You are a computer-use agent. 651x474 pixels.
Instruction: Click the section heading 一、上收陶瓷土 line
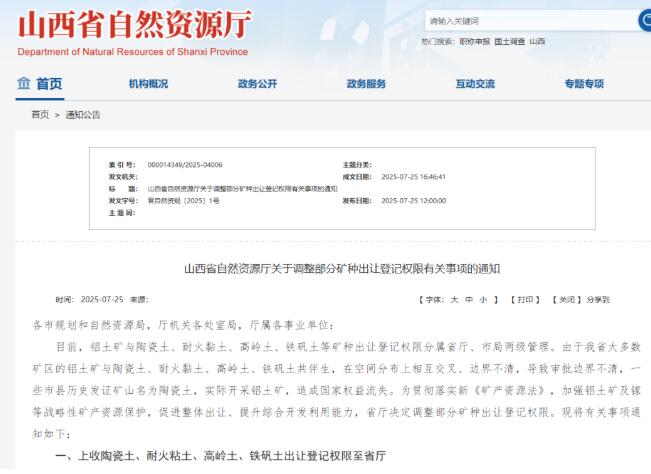click(x=220, y=456)
